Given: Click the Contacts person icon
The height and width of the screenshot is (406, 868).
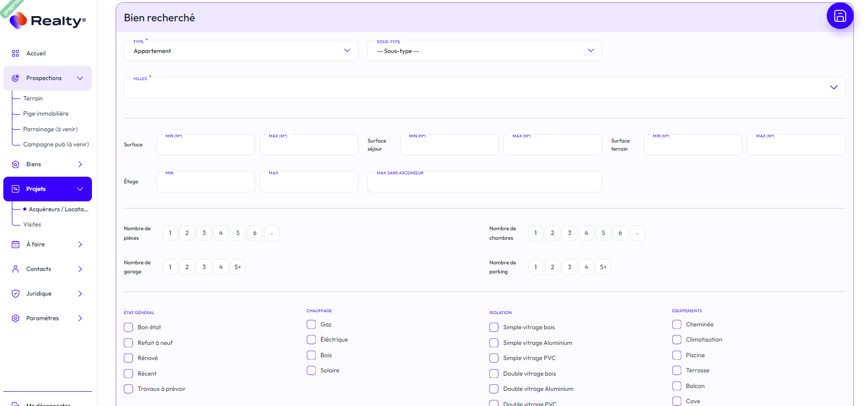Looking at the screenshot, I should point(16,269).
